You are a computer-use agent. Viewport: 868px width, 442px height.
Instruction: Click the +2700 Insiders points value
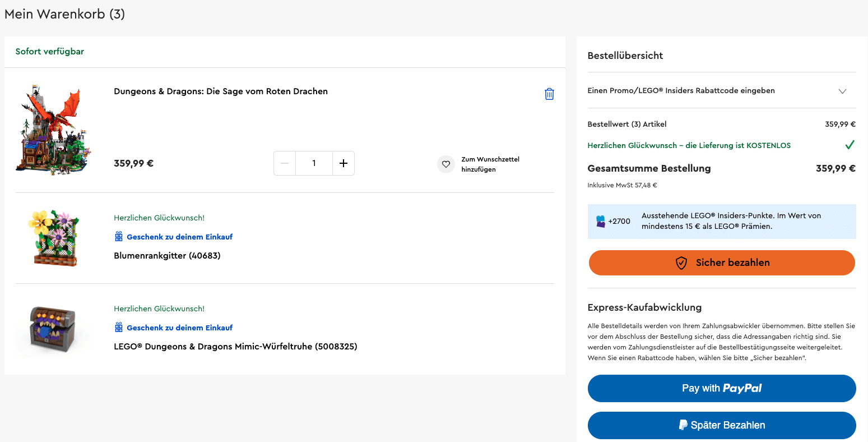[x=619, y=222]
